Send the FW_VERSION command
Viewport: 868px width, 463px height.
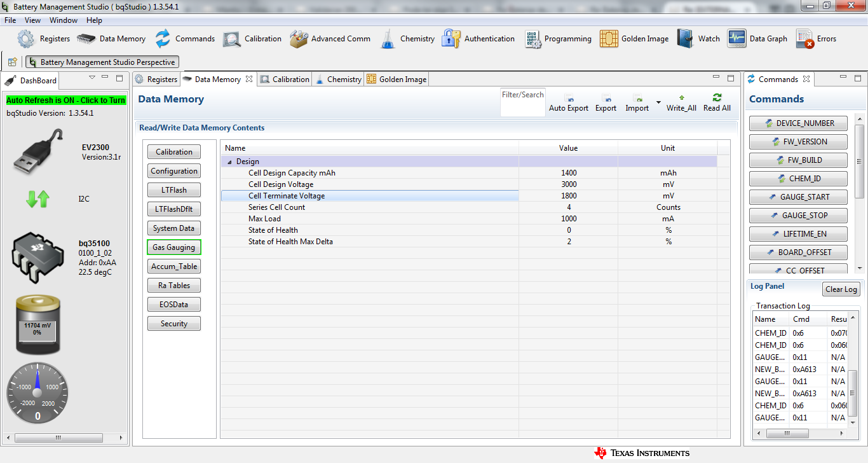799,142
